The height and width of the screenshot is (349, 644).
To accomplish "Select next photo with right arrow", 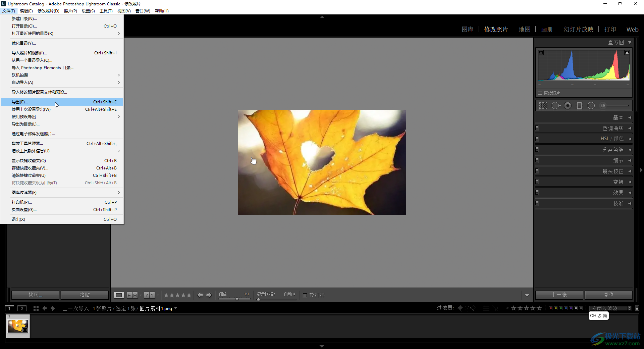I will point(209,295).
